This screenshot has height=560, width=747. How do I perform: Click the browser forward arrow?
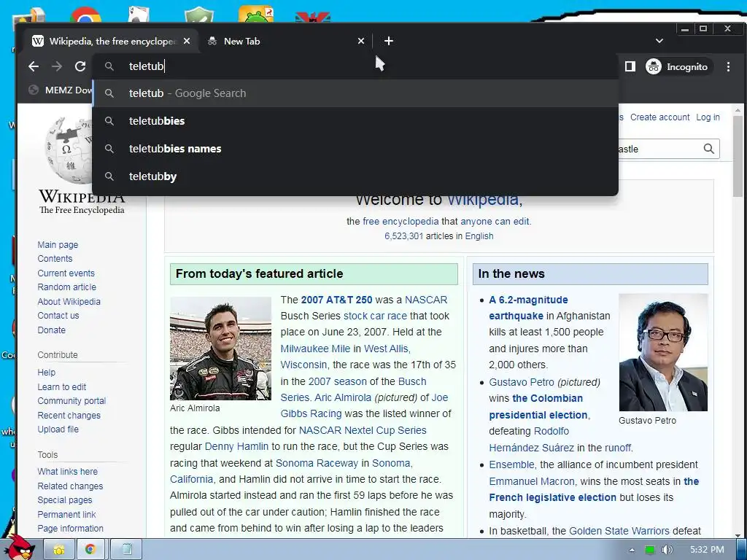(x=57, y=66)
